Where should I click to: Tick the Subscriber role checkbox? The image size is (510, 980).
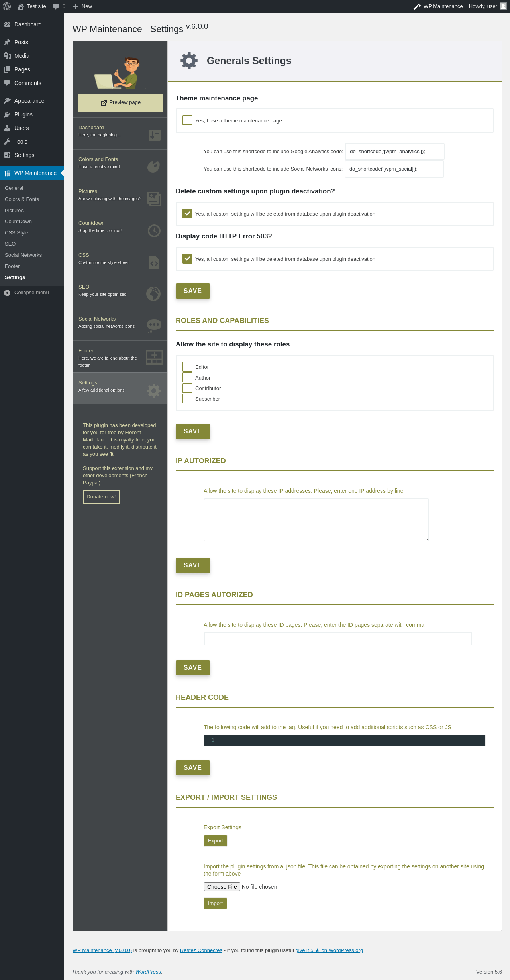(187, 398)
